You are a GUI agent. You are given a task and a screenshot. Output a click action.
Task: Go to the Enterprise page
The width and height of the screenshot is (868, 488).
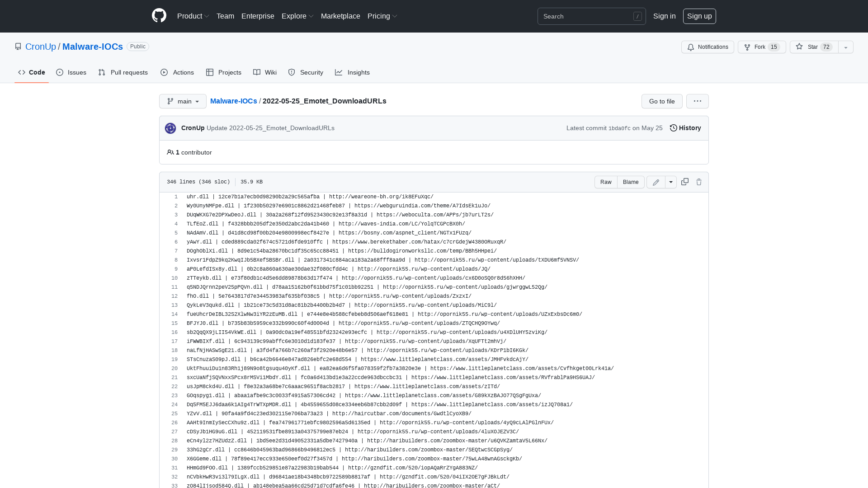(x=258, y=16)
